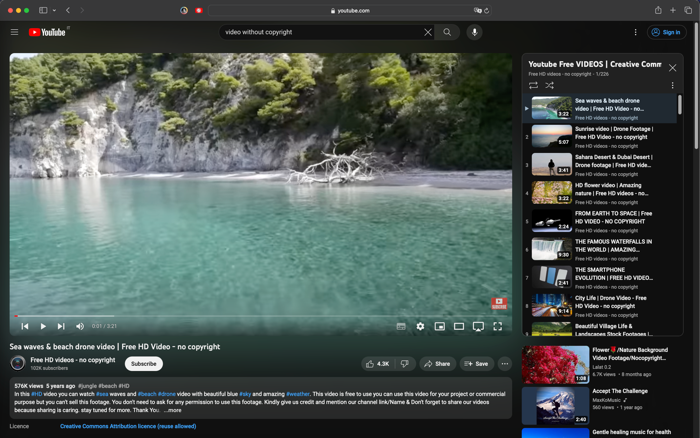Toggle Safari sidebar
The height and width of the screenshot is (438, 700).
pos(43,10)
